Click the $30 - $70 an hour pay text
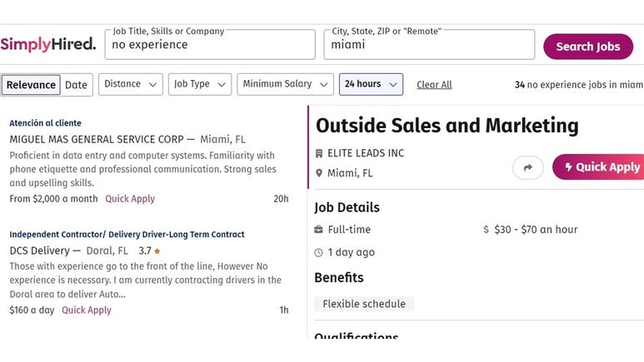 (x=536, y=230)
